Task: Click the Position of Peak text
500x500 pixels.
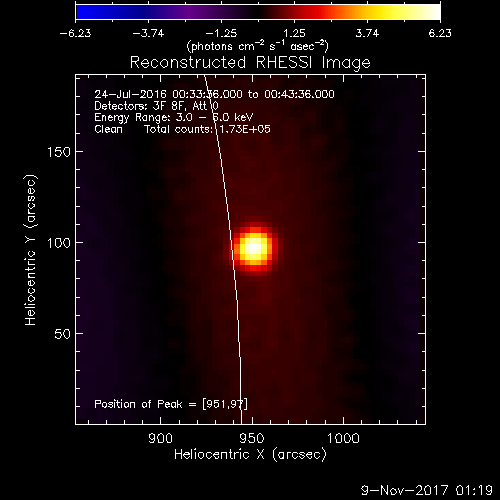Action: pyautogui.click(x=171, y=404)
